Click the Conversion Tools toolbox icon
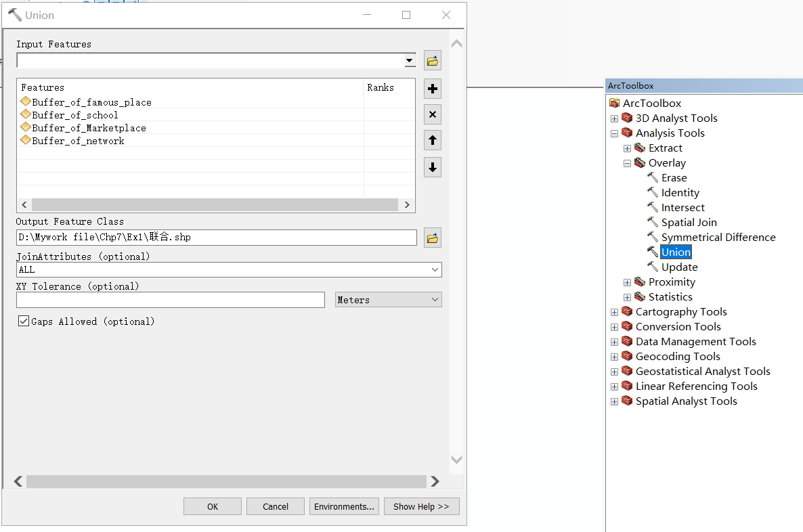Screen dimensions: 803x532 [627, 327]
